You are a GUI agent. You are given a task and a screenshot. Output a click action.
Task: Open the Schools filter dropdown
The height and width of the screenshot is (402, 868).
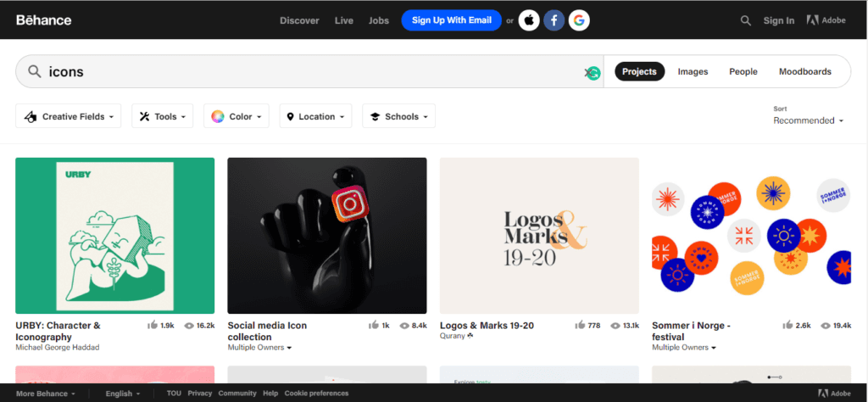pos(398,116)
